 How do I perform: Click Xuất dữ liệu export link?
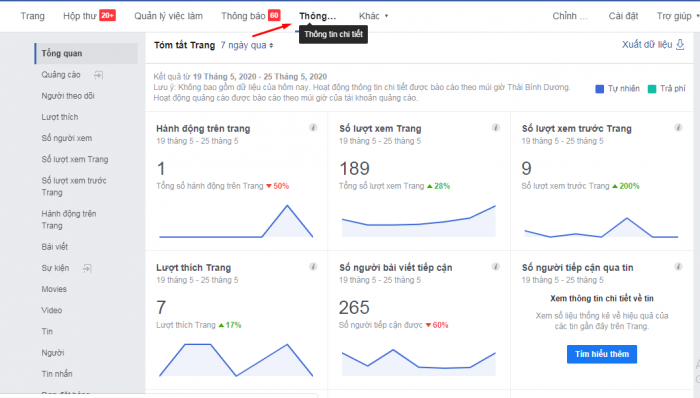(x=647, y=45)
